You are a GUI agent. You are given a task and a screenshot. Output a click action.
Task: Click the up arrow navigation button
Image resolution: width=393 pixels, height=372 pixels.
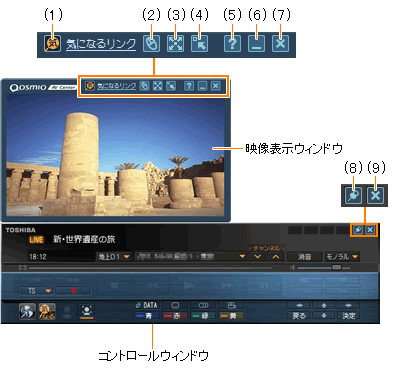(x=324, y=305)
